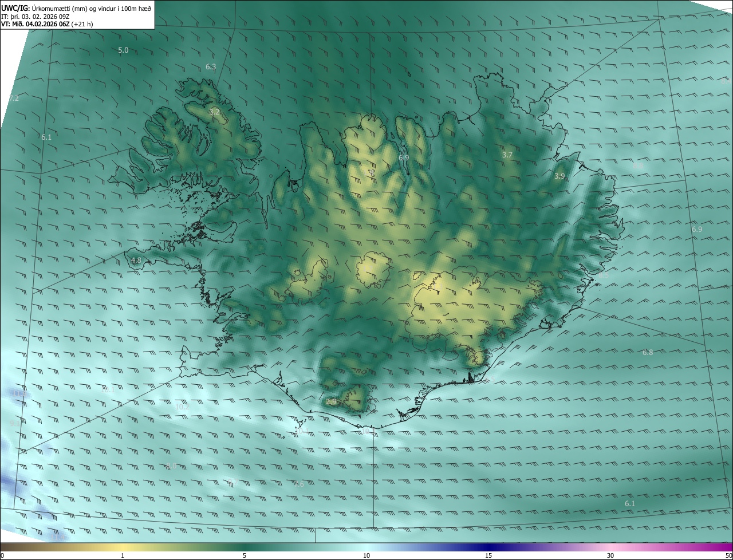This screenshot has height=560, width=733.
Task: Click the 5 tick on the color scale
Action: click(245, 555)
